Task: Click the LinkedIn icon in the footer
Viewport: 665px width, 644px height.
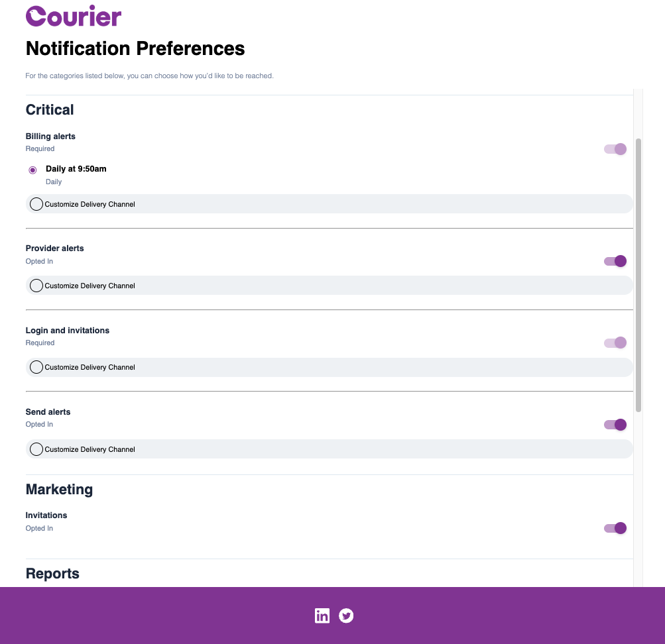Action: click(322, 616)
